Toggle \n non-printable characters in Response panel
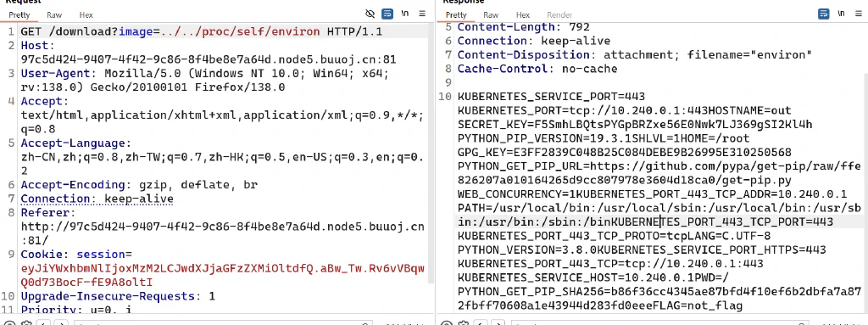Viewport: 868px width, 325px height. click(841, 14)
